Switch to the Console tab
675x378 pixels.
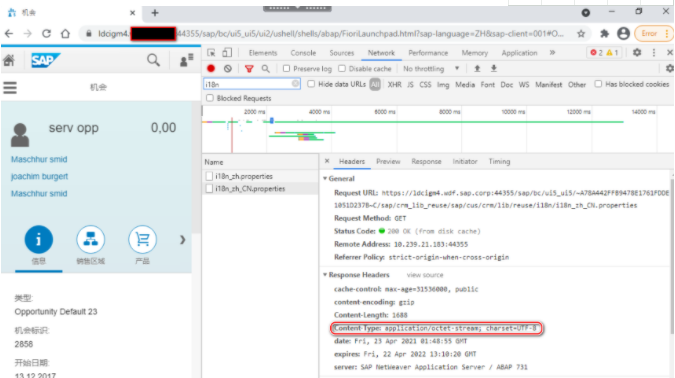303,53
